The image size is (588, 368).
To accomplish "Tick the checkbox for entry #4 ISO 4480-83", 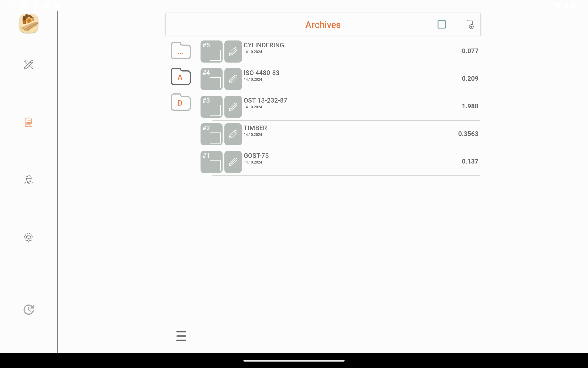I will point(215,83).
